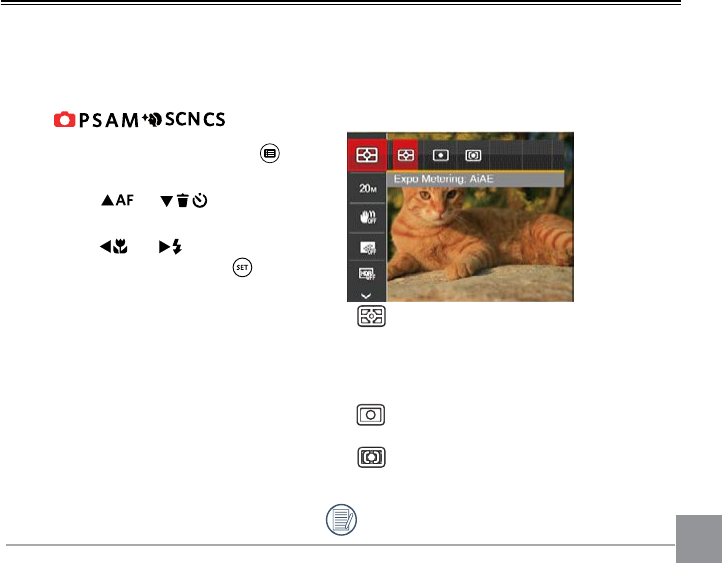Click the large AiAE metering icon below photo
The width and height of the screenshot is (722, 563).
[x=371, y=316]
